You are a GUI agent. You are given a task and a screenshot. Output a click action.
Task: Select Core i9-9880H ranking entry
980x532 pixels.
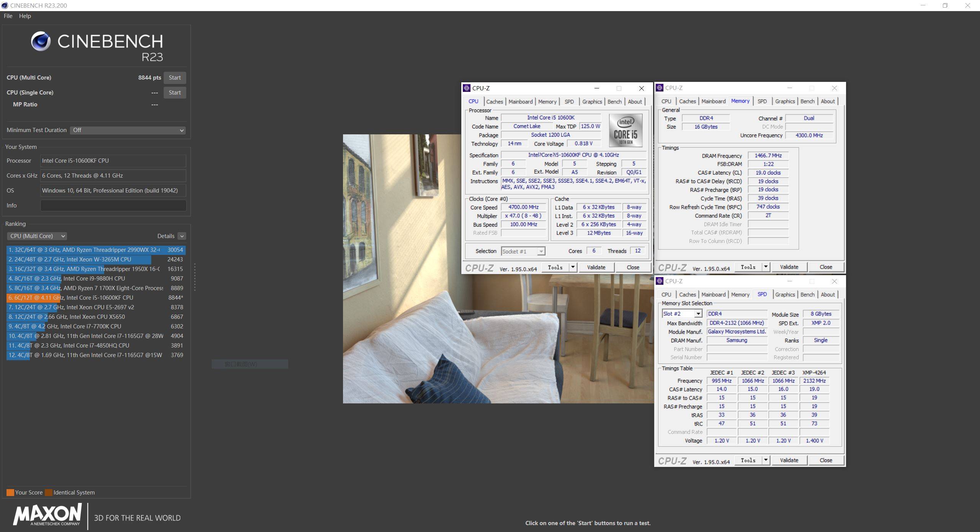coord(96,279)
